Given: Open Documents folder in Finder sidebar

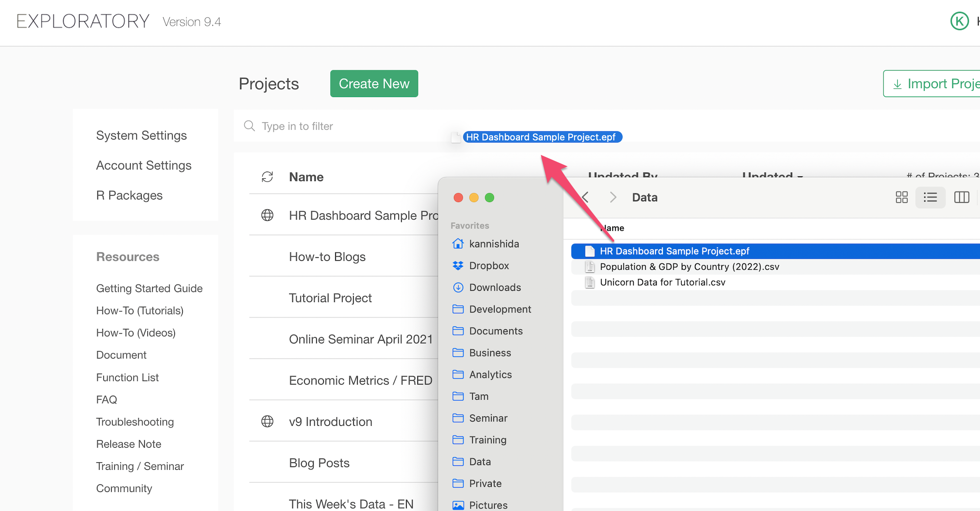Looking at the screenshot, I should click(487, 331).
